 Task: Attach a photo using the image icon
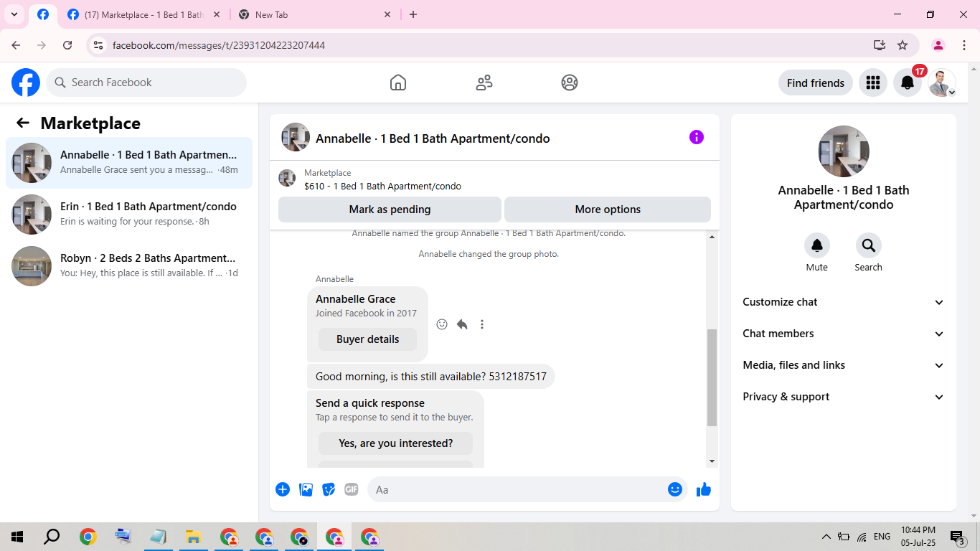coord(306,489)
